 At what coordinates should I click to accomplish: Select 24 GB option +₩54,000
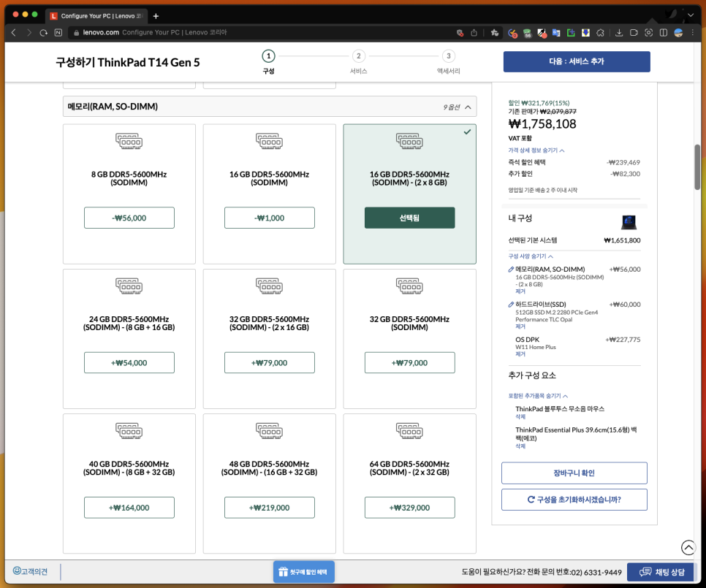click(129, 362)
